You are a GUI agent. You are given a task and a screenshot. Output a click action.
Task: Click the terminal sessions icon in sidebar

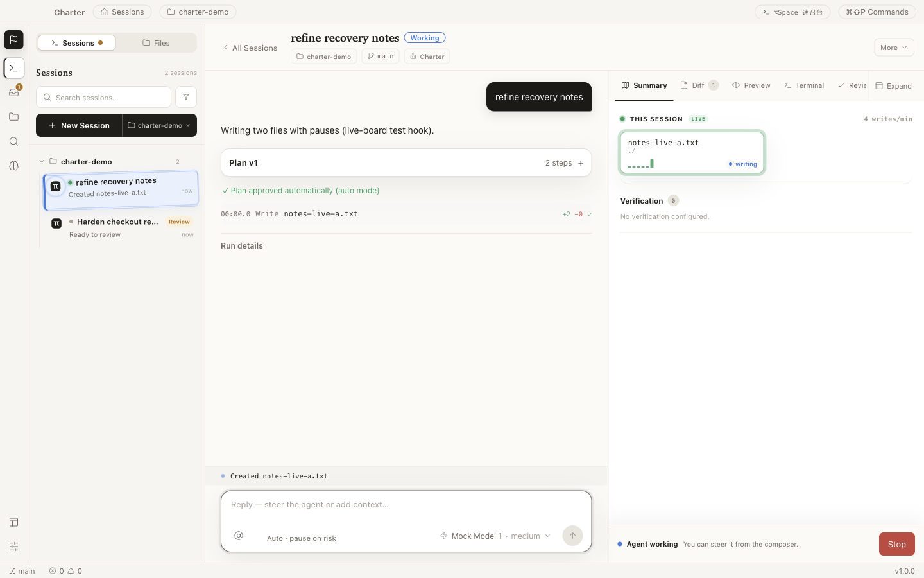(13, 68)
